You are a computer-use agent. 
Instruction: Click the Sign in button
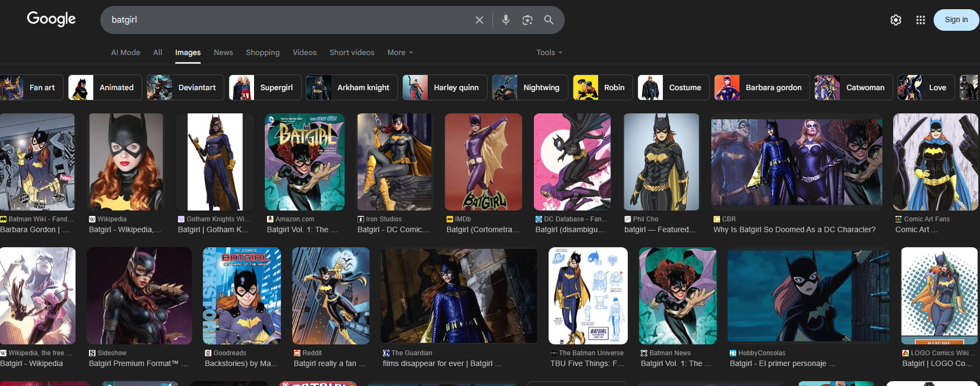click(956, 20)
